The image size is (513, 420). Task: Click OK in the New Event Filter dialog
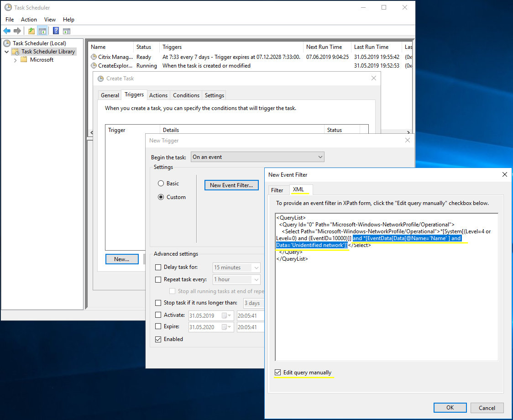[x=450, y=408]
